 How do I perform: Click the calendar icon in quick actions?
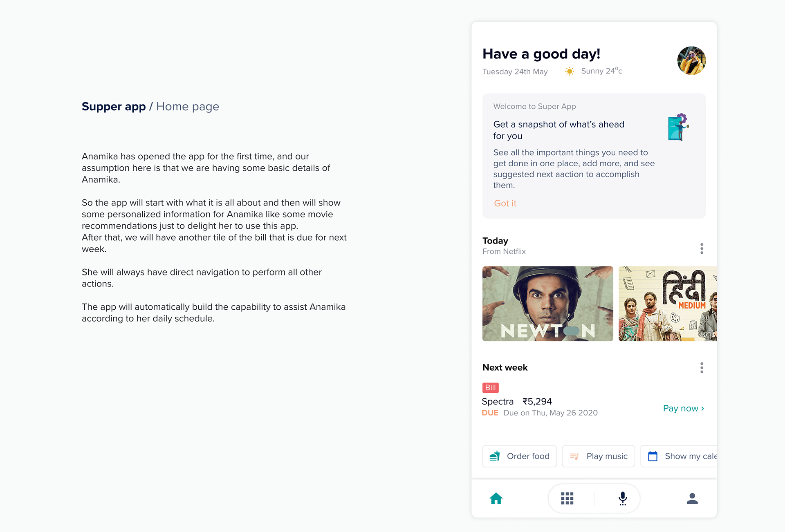coord(653,456)
